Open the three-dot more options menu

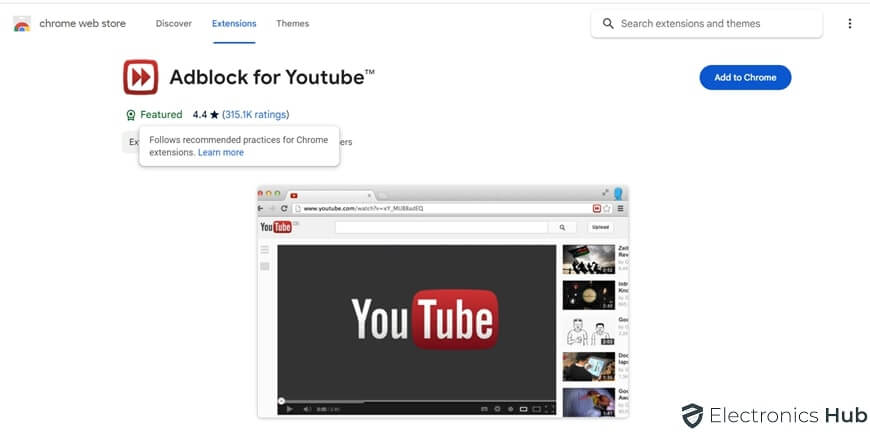click(x=849, y=24)
